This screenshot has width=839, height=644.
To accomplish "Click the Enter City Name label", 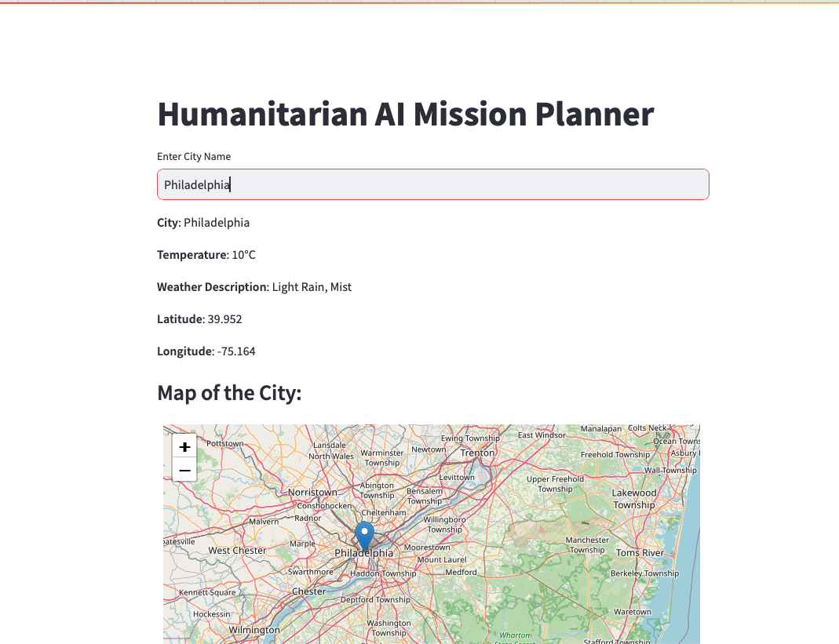I will coord(194,156).
